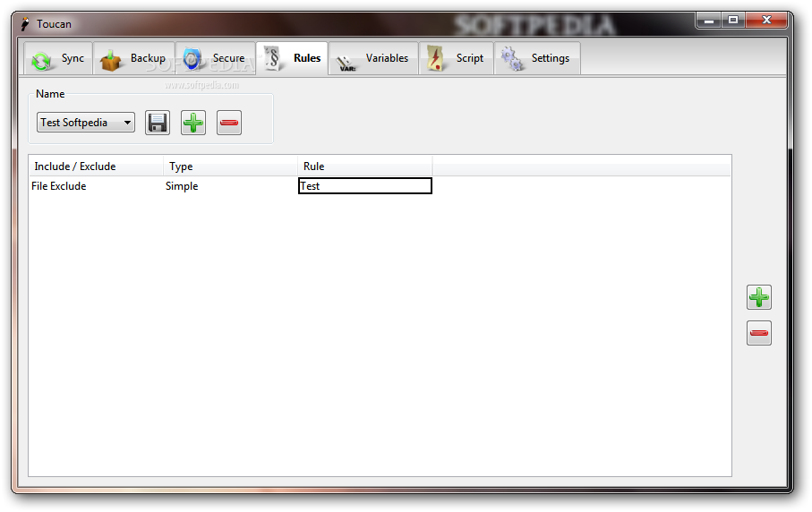Screen dimensions: 812x512
Task: Go to the Secure tab
Action: coord(215,58)
